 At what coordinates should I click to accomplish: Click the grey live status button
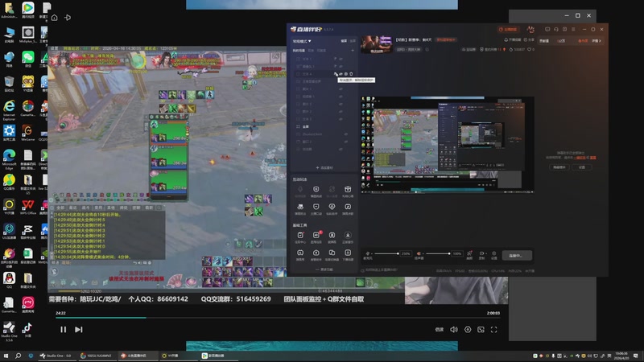tap(517, 255)
